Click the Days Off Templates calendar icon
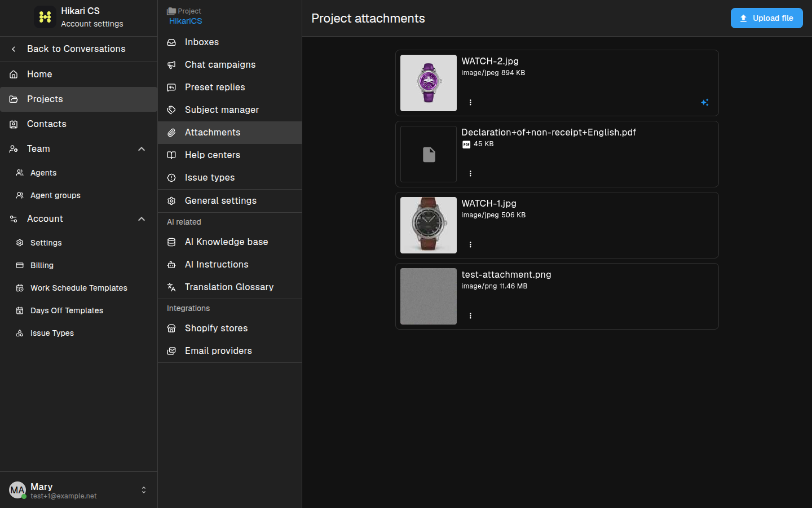The width and height of the screenshot is (812, 508). click(x=20, y=310)
